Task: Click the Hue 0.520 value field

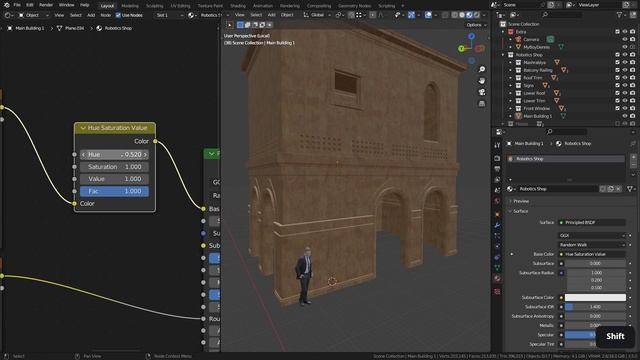Action: (114, 155)
